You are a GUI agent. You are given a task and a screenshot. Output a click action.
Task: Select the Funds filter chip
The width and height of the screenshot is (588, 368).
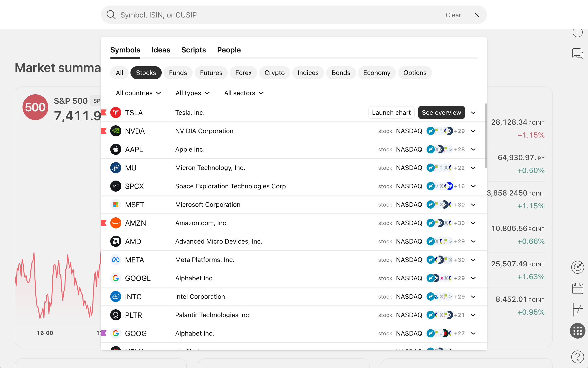(x=178, y=73)
